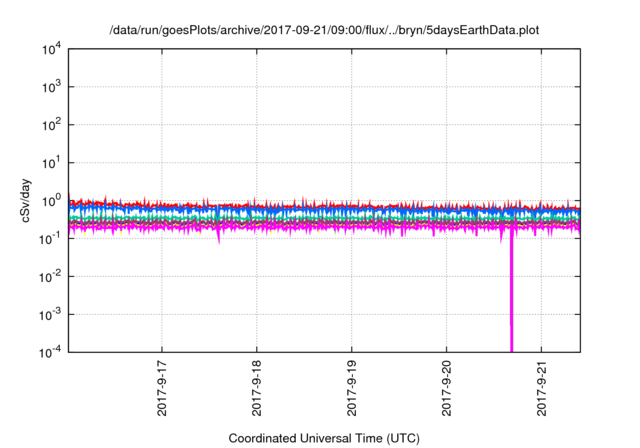
Task: Click the 10^1 y-axis tick label
Action: pos(51,163)
